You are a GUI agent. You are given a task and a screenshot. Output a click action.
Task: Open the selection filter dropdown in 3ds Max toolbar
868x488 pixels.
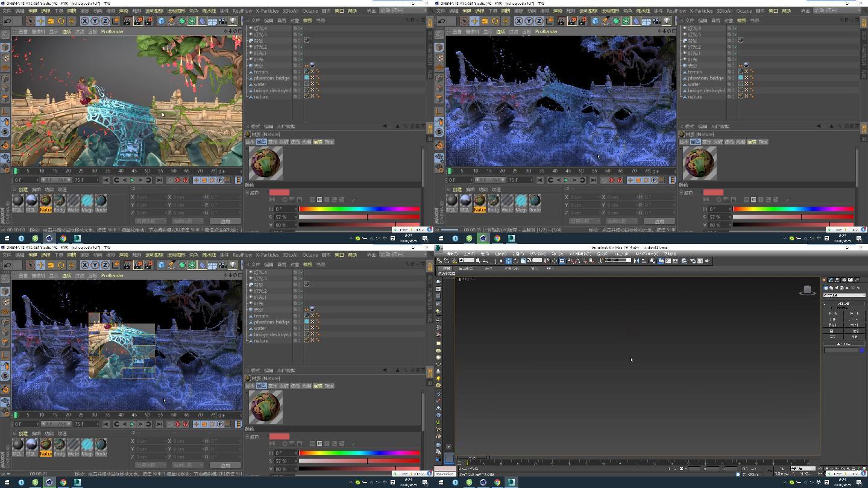pos(467,260)
